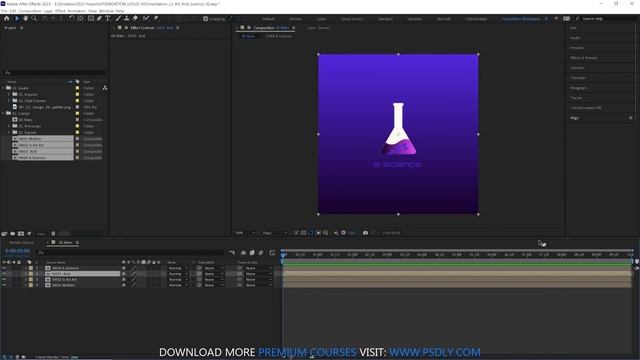Click the Shy layers icon above timeline

pos(243,253)
